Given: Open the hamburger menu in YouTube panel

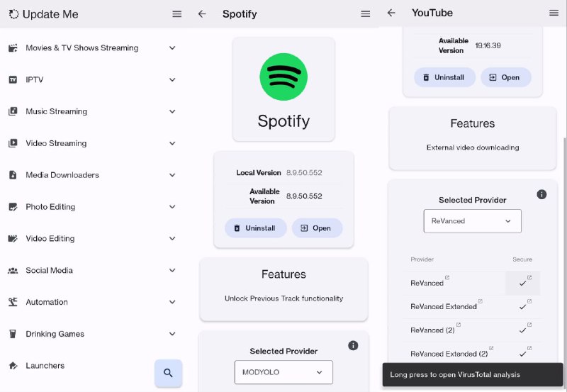Looking at the screenshot, I should pyautogui.click(x=554, y=13).
